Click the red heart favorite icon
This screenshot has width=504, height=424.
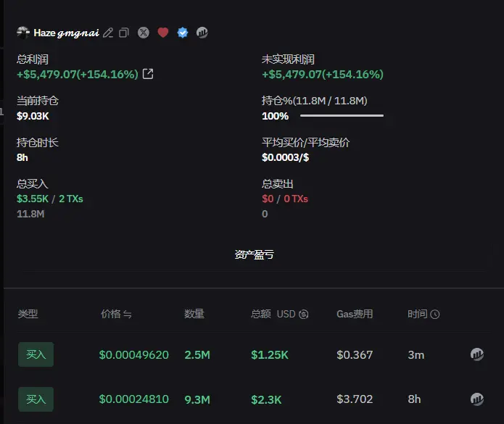tap(163, 33)
